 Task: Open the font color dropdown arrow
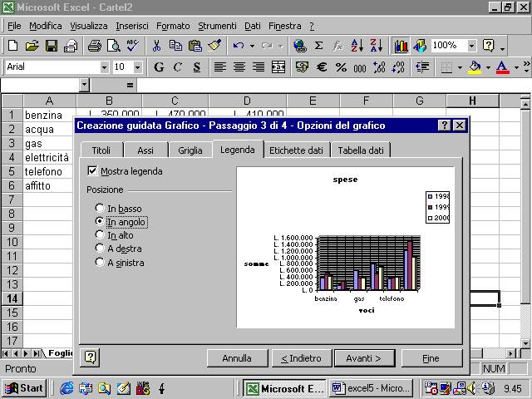pyautogui.click(x=516, y=67)
